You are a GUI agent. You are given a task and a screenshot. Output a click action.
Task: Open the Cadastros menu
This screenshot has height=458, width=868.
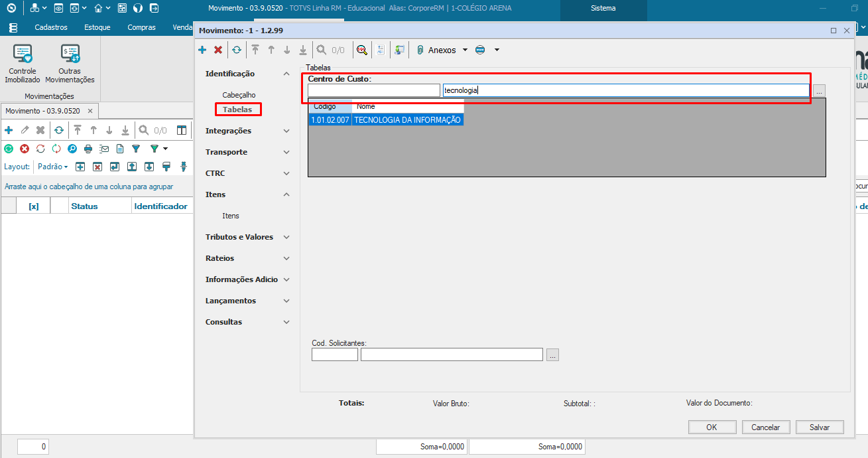coord(51,27)
